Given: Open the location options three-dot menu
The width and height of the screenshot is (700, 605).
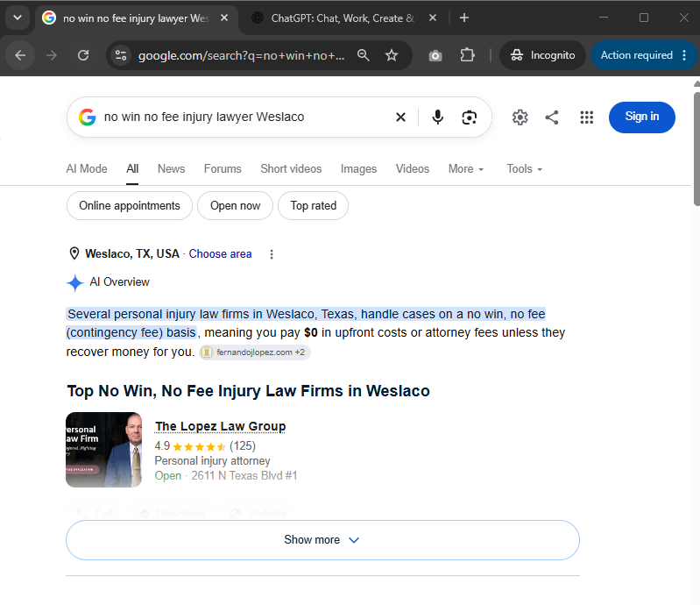Looking at the screenshot, I should 272,254.
